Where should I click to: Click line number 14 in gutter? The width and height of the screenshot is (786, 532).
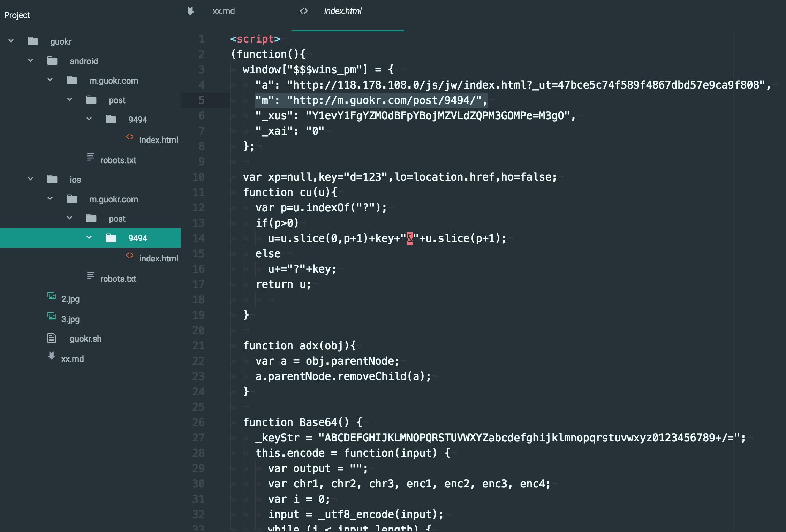click(198, 238)
